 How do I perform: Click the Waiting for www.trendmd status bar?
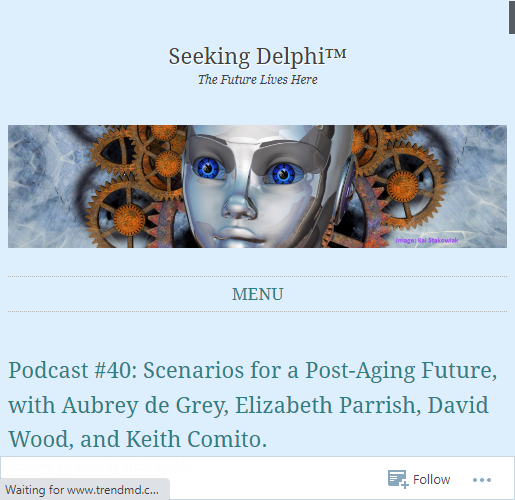pos(84,490)
